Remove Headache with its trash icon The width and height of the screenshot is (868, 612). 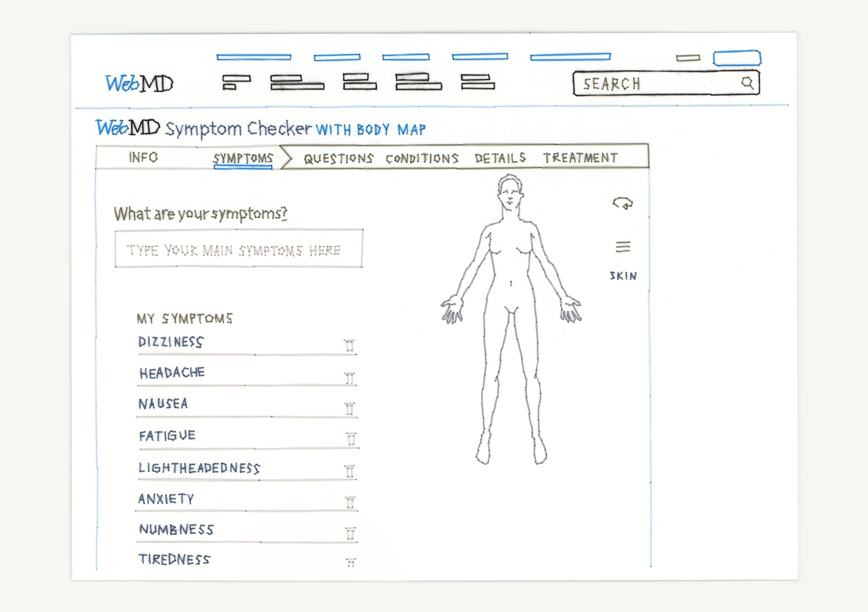[x=350, y=378]
